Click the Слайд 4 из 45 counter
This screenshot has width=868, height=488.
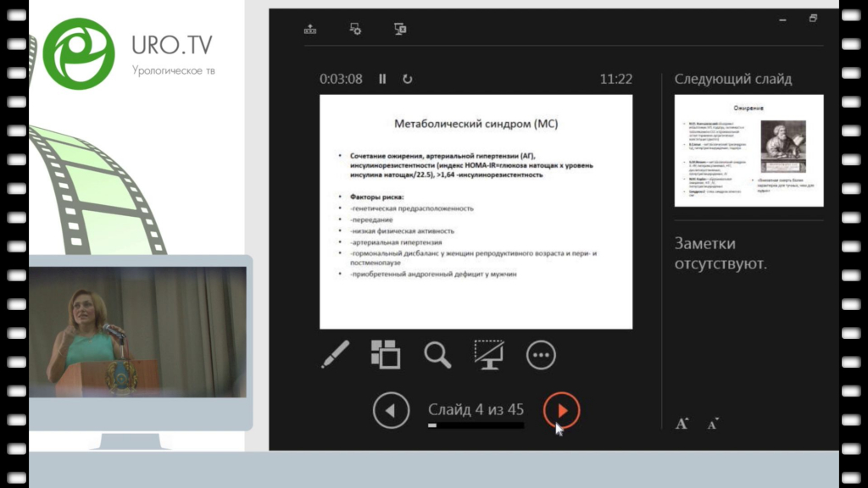(476, 410)
